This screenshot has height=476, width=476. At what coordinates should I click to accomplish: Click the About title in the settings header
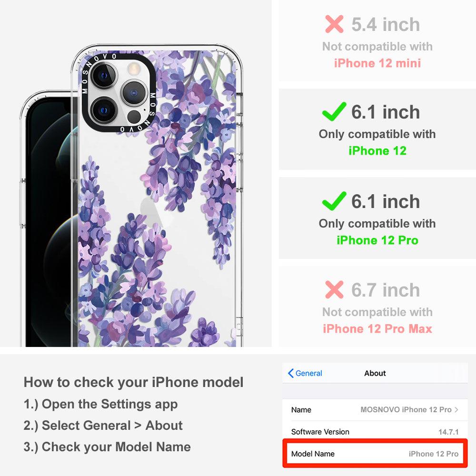pos(375,373)
